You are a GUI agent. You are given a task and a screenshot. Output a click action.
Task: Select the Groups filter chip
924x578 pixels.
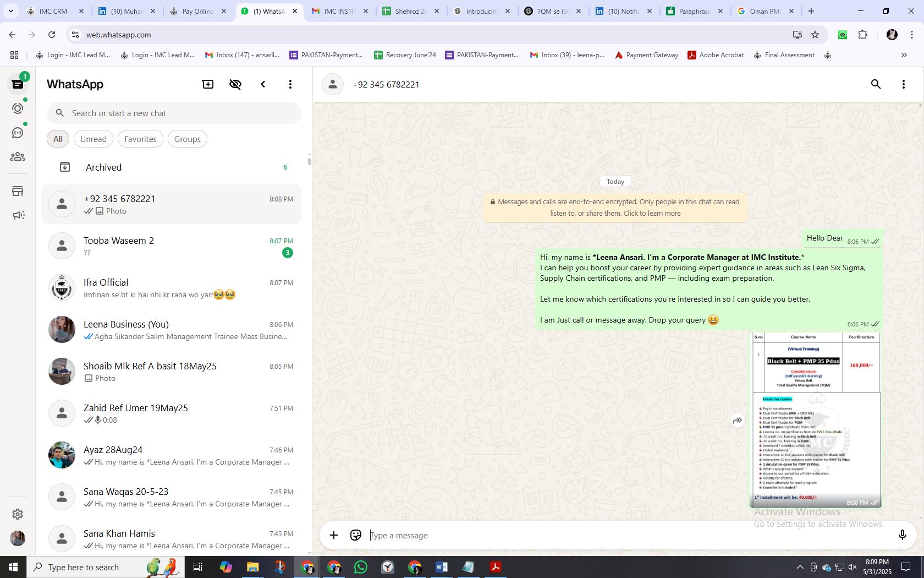coord(188,139)
